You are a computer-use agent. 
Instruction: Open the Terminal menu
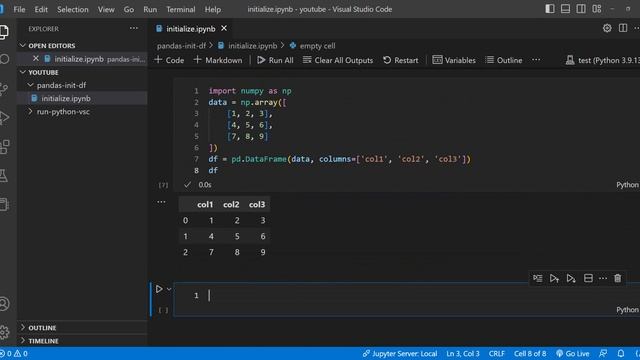click(180, 9)
